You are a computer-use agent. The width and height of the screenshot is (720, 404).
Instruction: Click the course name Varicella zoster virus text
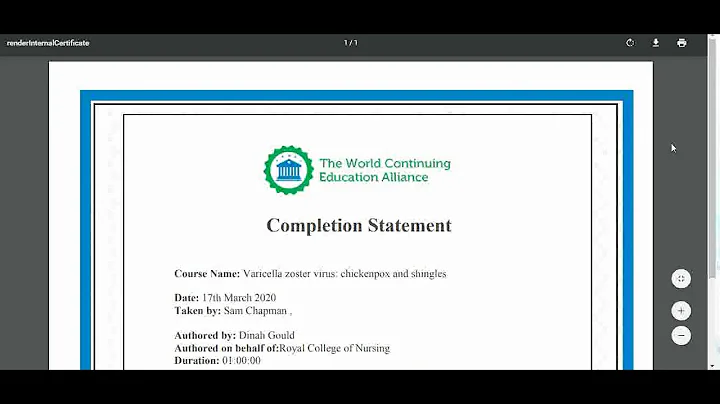click(x=344, y=274)
